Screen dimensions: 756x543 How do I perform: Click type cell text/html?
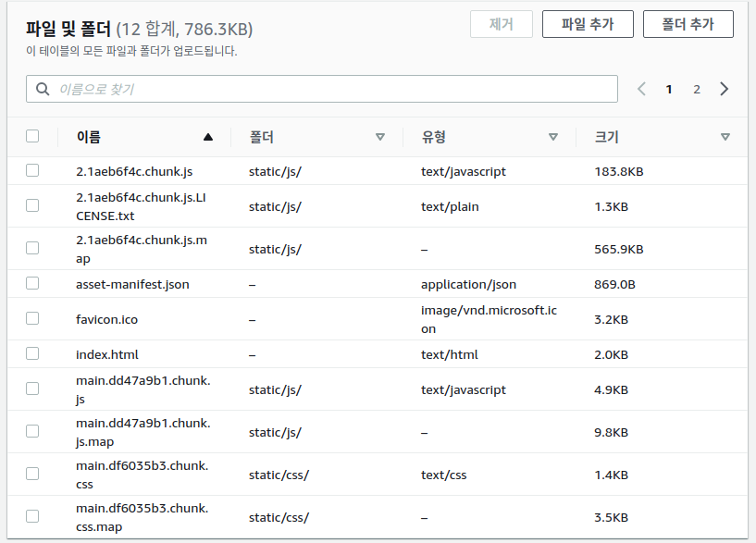pos(450,354)
